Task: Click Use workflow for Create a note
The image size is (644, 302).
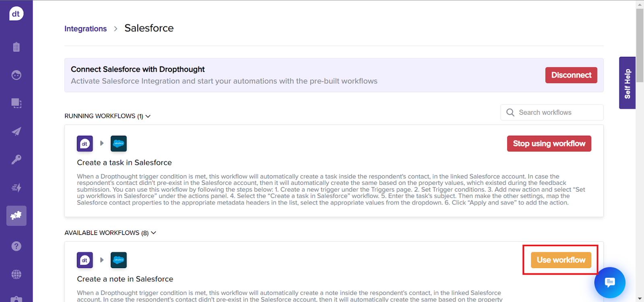Action: coord(561,260)
